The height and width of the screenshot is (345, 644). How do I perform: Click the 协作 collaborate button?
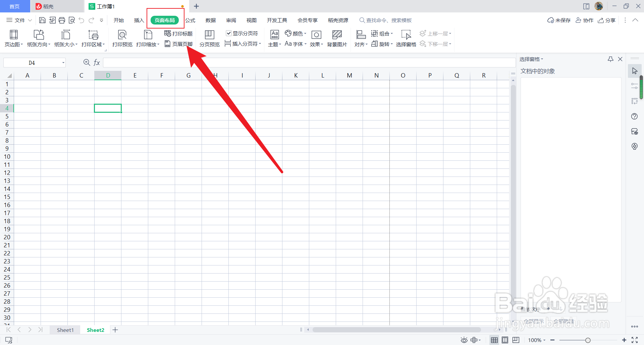585,20
